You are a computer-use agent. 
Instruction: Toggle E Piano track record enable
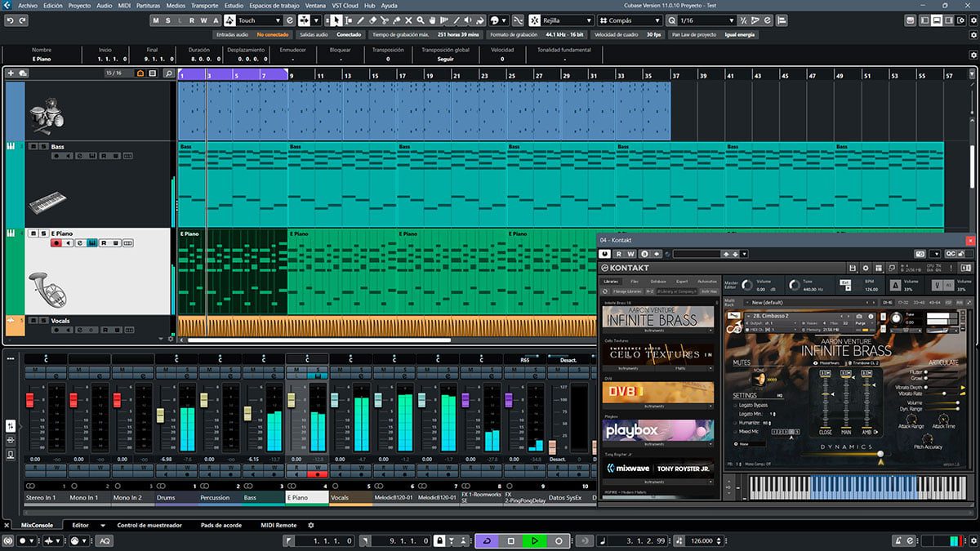[x=56, y=242]
